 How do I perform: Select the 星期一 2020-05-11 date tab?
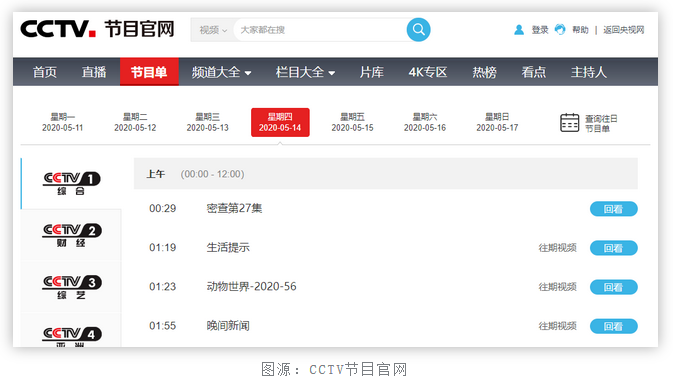63,122
